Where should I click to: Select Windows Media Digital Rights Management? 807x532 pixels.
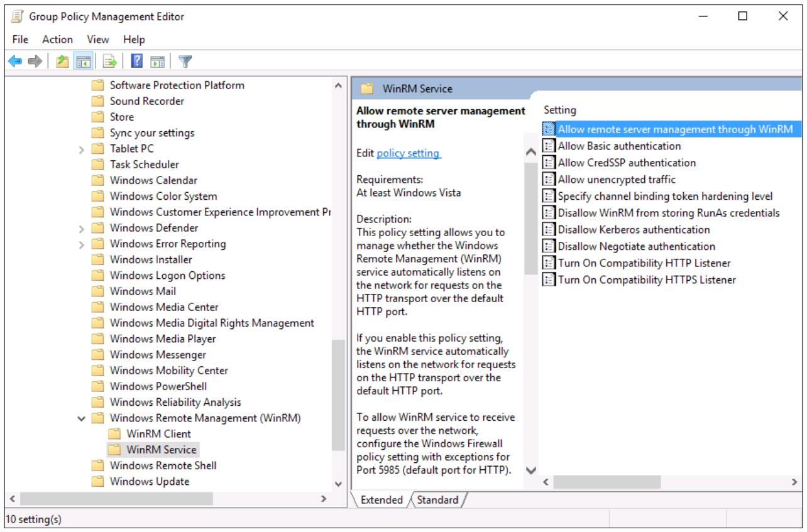(x=212, y=323)
